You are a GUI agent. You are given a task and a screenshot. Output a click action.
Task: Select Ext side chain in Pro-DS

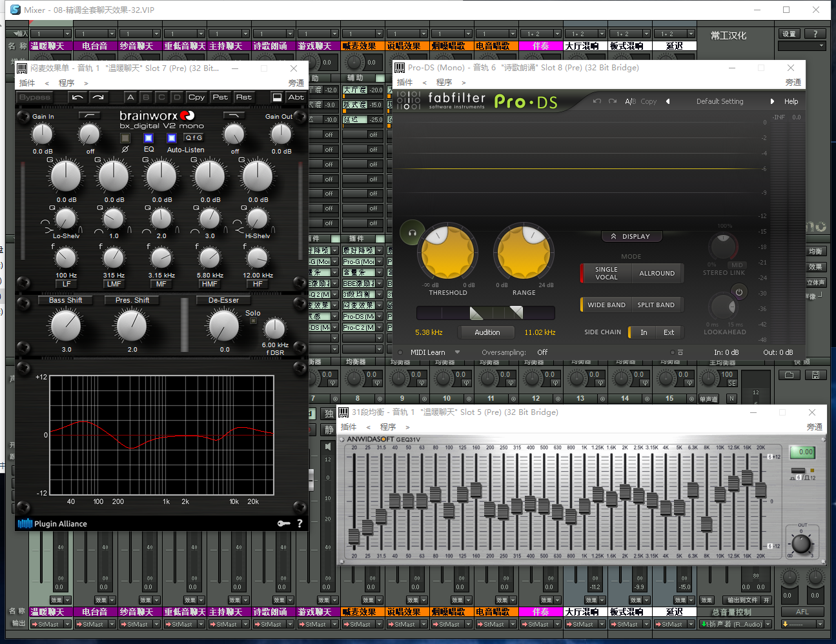pos(669,332)
